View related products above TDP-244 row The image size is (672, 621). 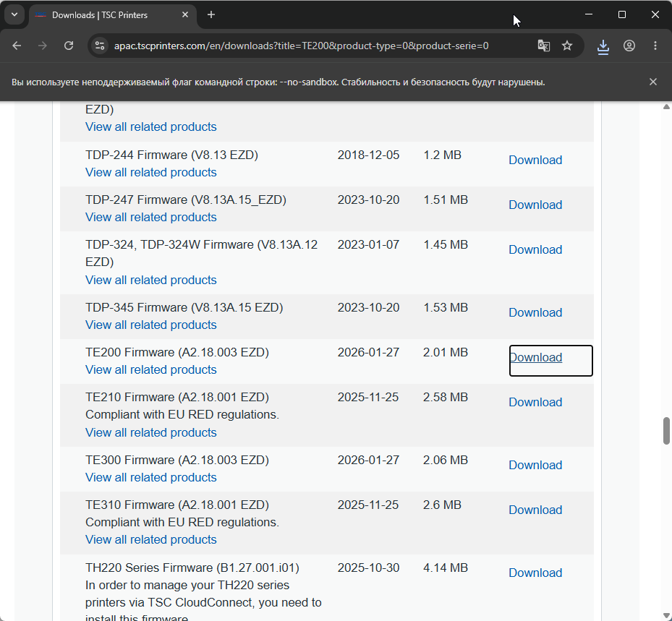click(151, 127)
